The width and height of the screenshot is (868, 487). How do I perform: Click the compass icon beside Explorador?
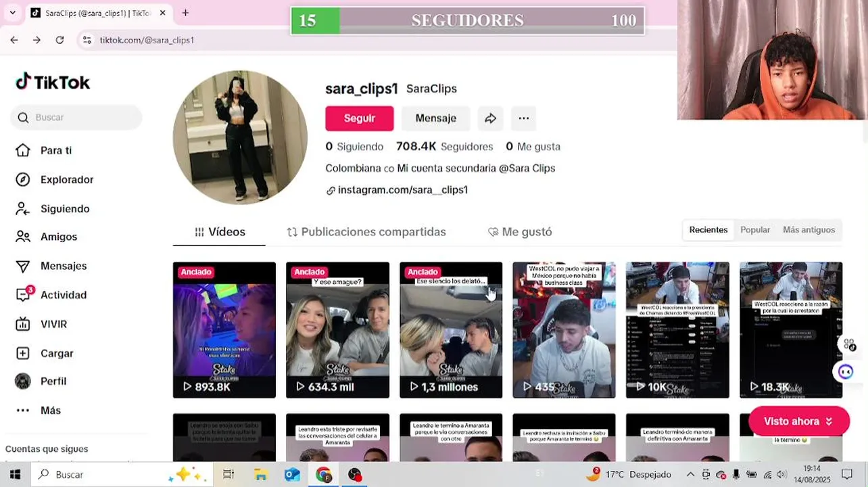click(23, 179)
